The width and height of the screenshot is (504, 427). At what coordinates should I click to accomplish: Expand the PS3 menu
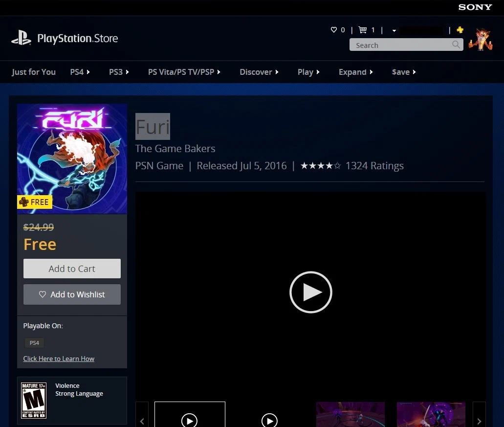(119, 72)
